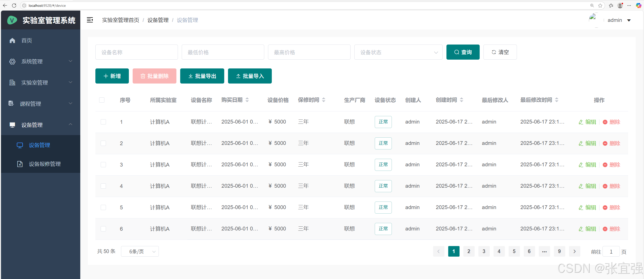Viewport: 644px width, 279px height.
Task: Click sort arrows on 最后修改时间 column
Action: 557,100
